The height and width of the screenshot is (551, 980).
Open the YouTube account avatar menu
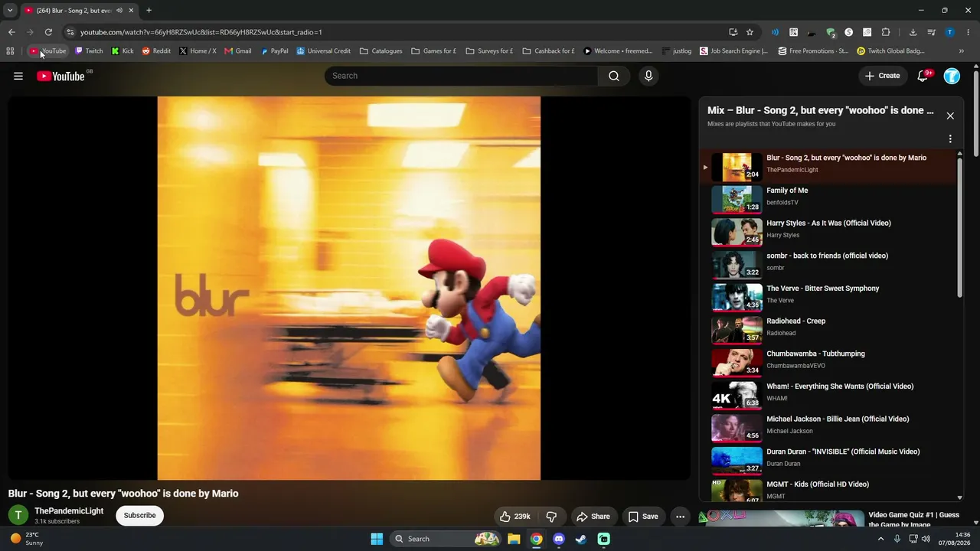tap(952, 76)
